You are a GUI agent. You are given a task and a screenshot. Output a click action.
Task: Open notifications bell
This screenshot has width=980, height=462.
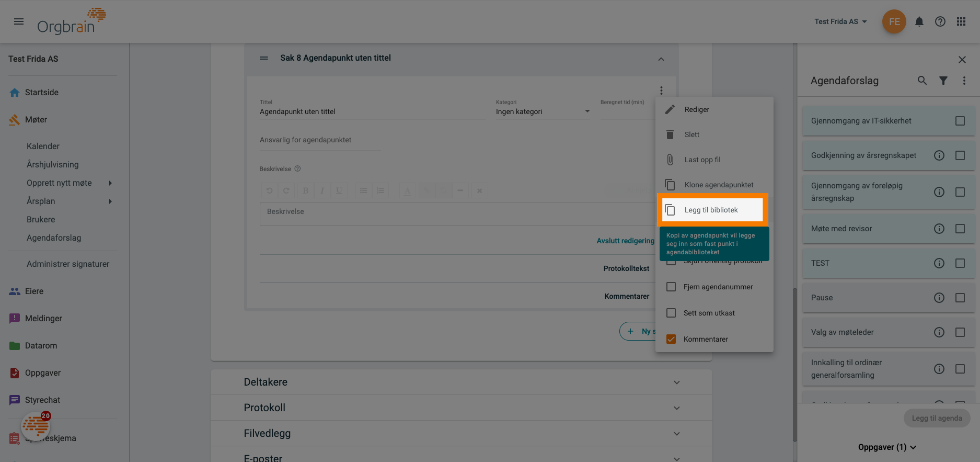919,21
